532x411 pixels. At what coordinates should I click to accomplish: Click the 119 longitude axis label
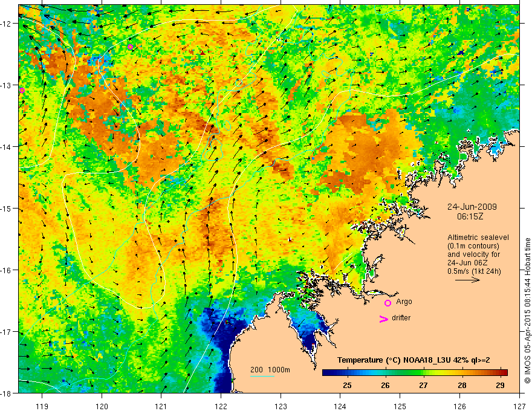tap(42, 406)
